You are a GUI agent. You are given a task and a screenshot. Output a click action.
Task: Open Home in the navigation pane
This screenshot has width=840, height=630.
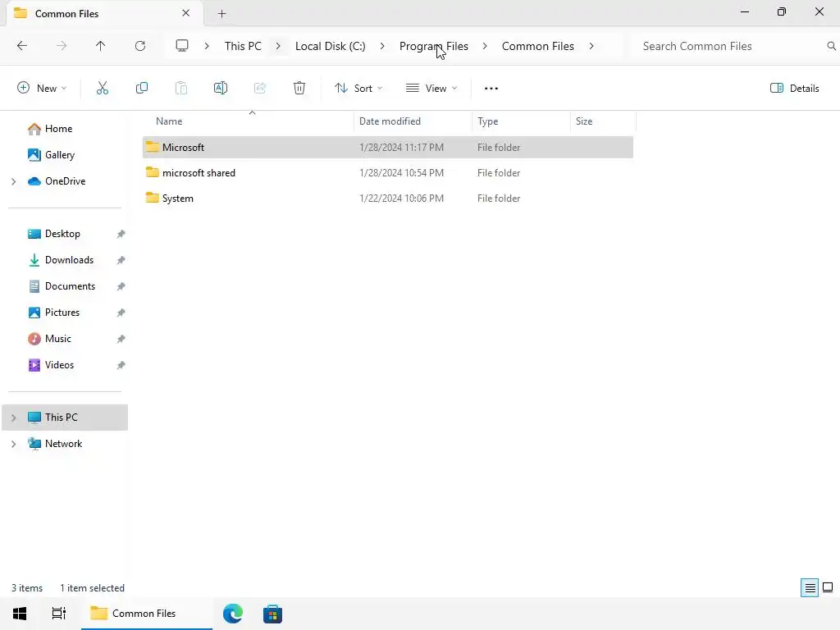(x=58, y=129)
